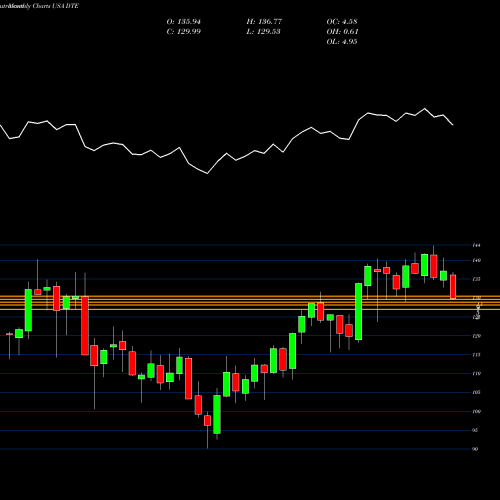The width and height of the screenshot is (500, 500).
Task: Click the 135 price axis label
Action: [477, 279]
